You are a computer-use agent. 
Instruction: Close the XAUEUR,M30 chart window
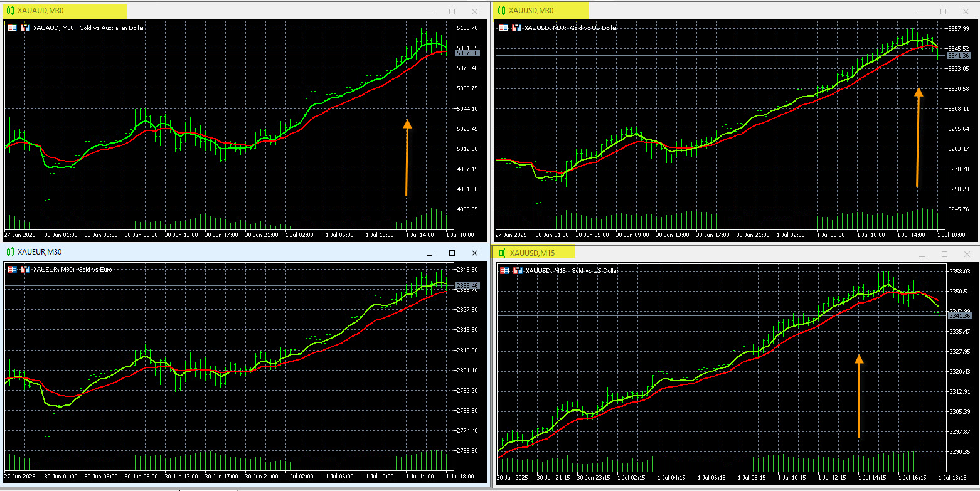[474, 253]
